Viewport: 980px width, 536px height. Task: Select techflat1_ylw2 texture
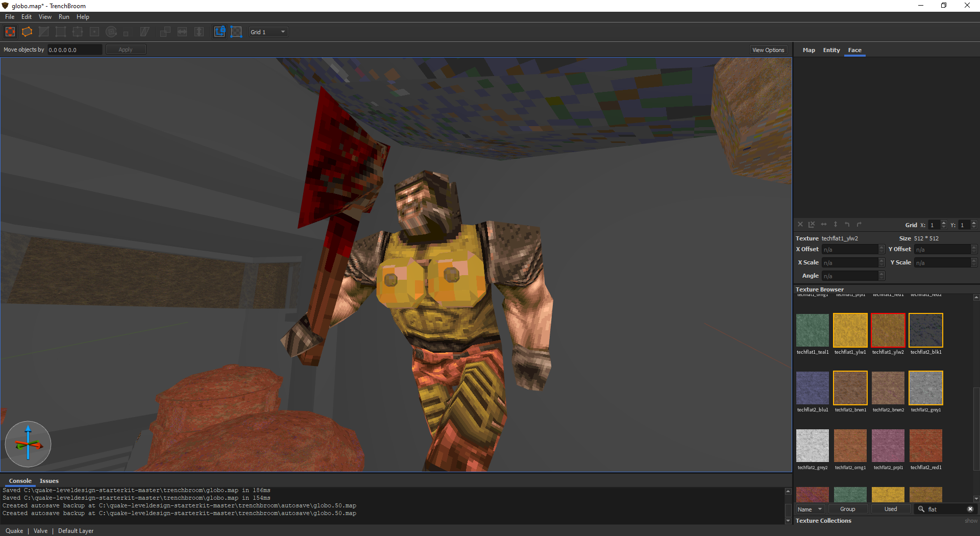coord(888,330)
